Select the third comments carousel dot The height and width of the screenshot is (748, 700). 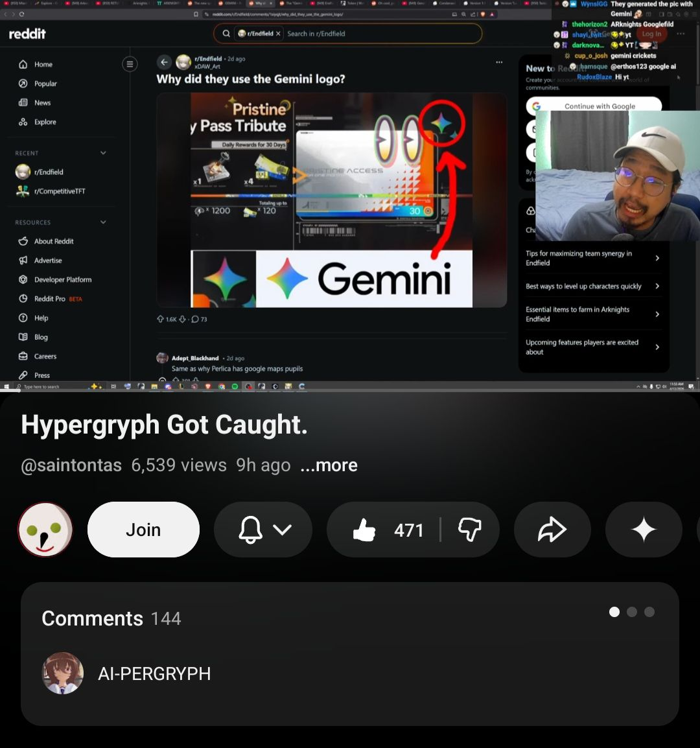tap(649, 612)
